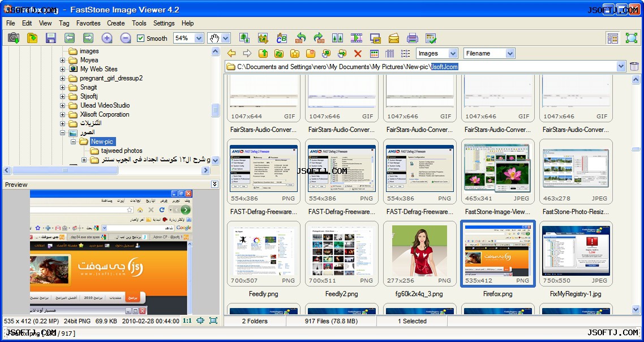
Task: Enter Full Screen with the green arrows icon
Action: (632, 39)
